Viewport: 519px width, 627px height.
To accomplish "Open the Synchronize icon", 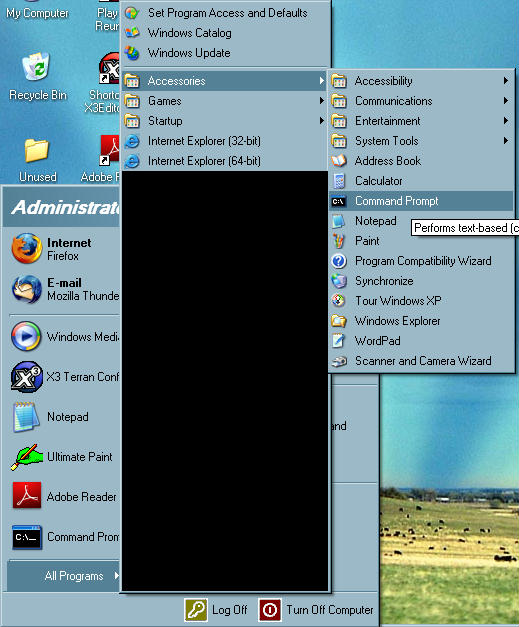I will tap(339, 281).
